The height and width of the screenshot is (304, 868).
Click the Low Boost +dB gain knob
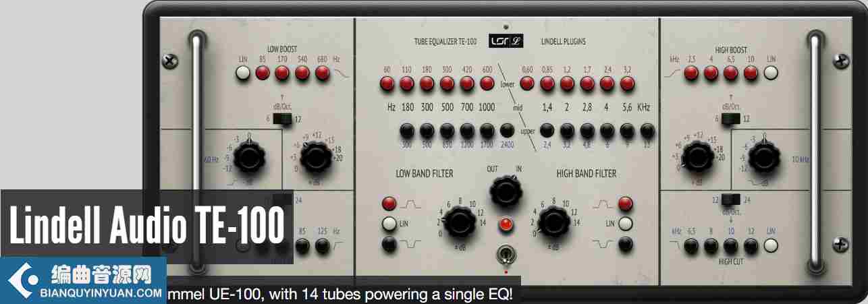click(315, 158)
